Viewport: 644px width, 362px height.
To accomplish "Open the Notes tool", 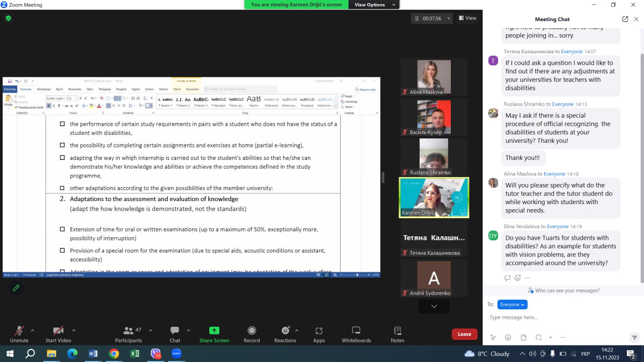I will click(397, 331).
